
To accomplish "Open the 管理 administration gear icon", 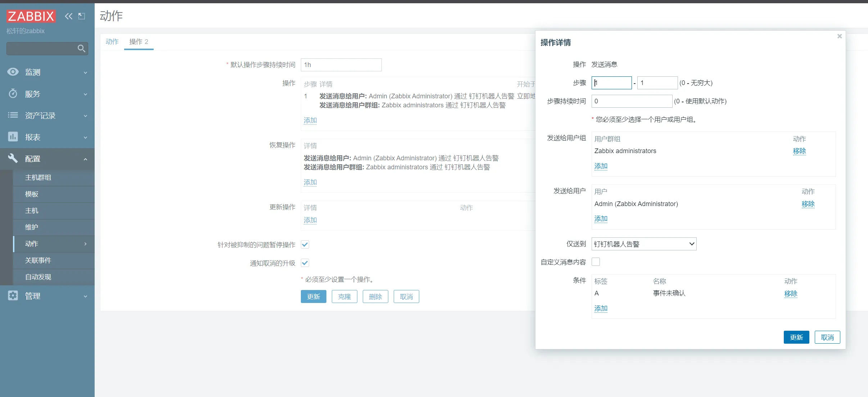I will (13, 296).
